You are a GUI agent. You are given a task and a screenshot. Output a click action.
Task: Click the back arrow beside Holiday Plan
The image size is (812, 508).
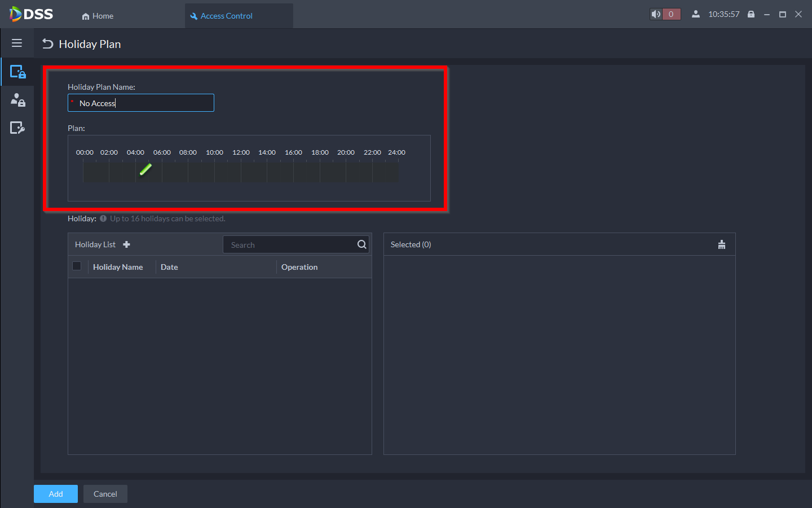[x=48, y=44]
